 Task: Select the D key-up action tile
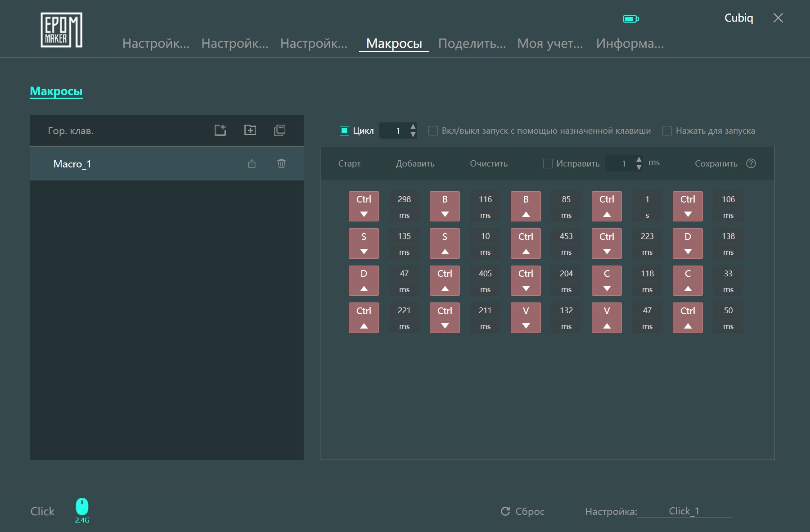click(364, 280)
